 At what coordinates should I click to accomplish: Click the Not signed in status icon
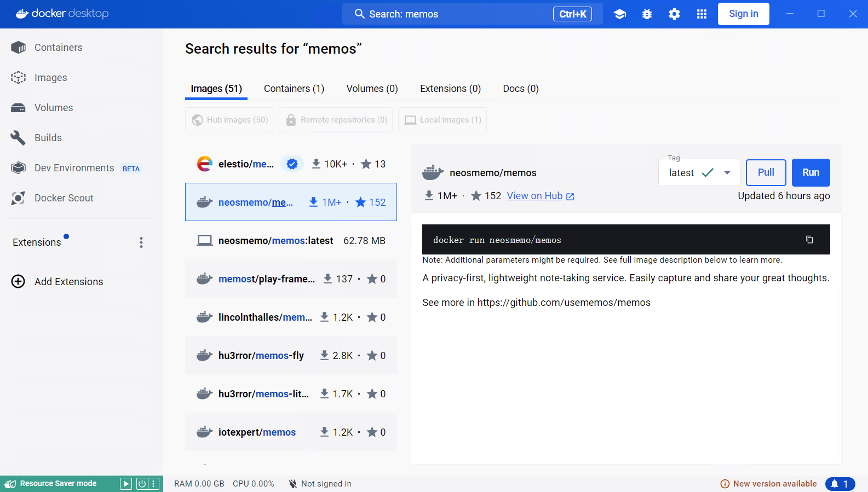(x=293, y=484)
